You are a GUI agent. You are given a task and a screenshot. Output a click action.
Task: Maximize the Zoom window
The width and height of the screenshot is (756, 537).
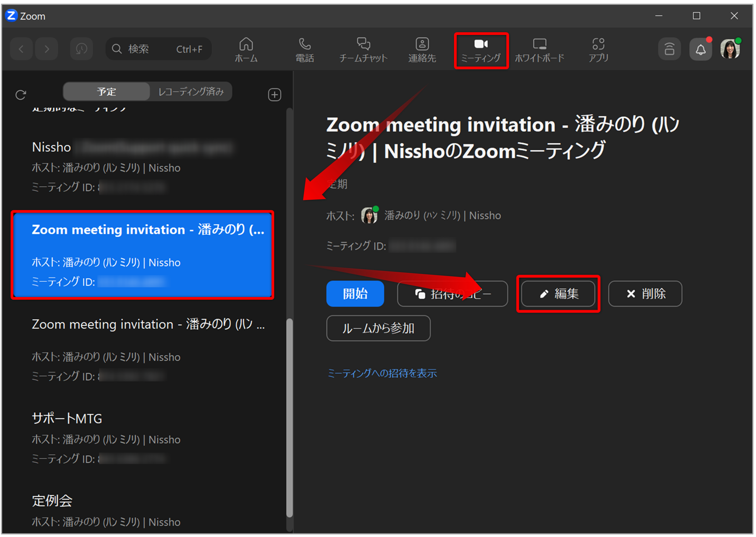(x=696, y=16)
